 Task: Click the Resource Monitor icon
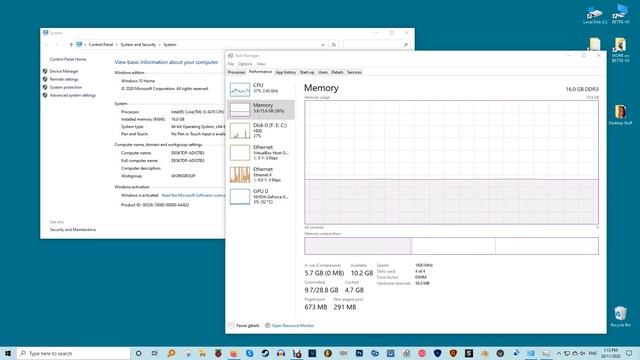pyautogui.click(x=267, y=326)
